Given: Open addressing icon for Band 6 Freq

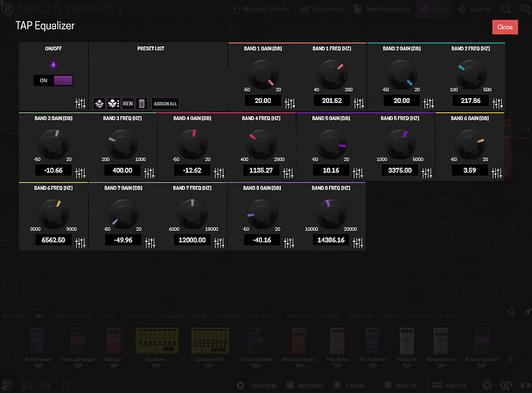Looking at the screenshot, I should pyautogui.click(x=80, y=243).
